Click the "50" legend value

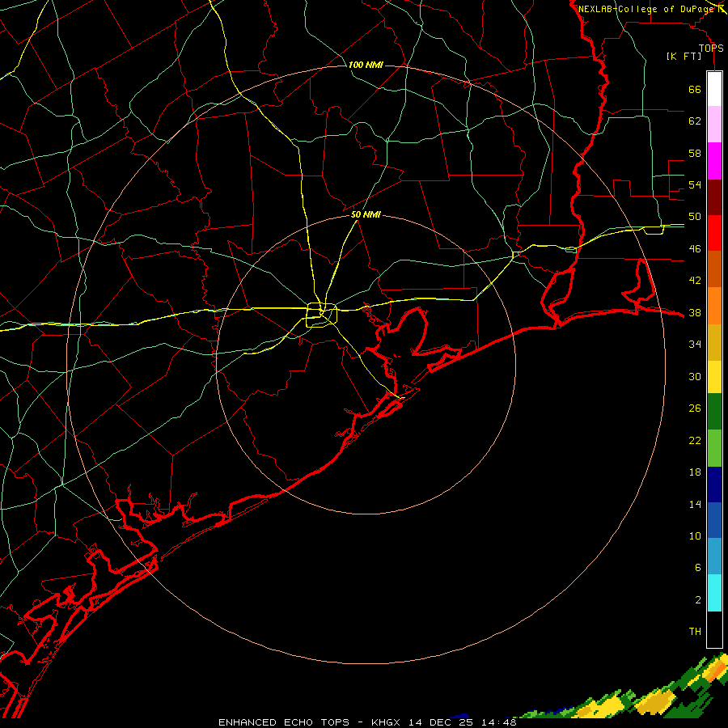point(695,217)
